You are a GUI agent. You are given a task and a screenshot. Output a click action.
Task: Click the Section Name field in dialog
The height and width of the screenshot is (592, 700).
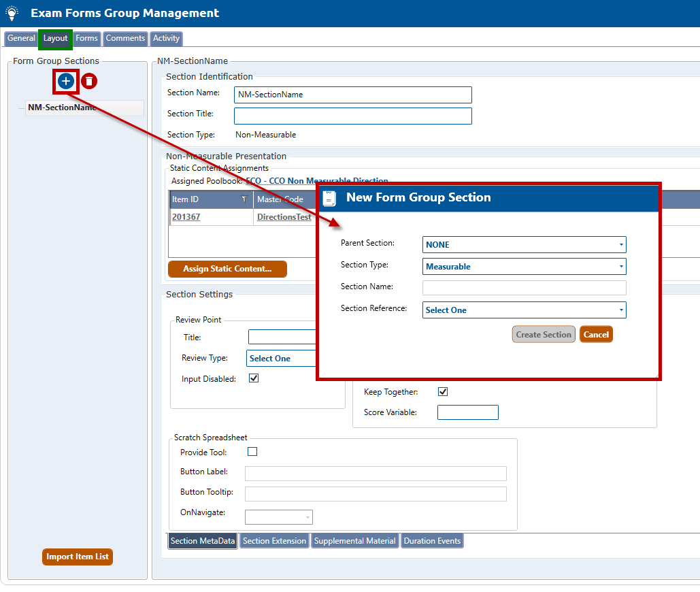[x=524, y=287]
